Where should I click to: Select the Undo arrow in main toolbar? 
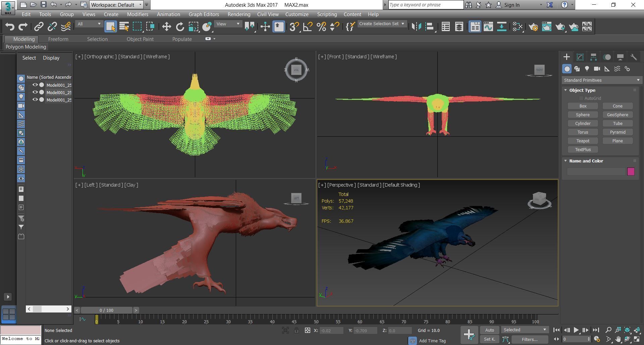click(x=10, y=27)
